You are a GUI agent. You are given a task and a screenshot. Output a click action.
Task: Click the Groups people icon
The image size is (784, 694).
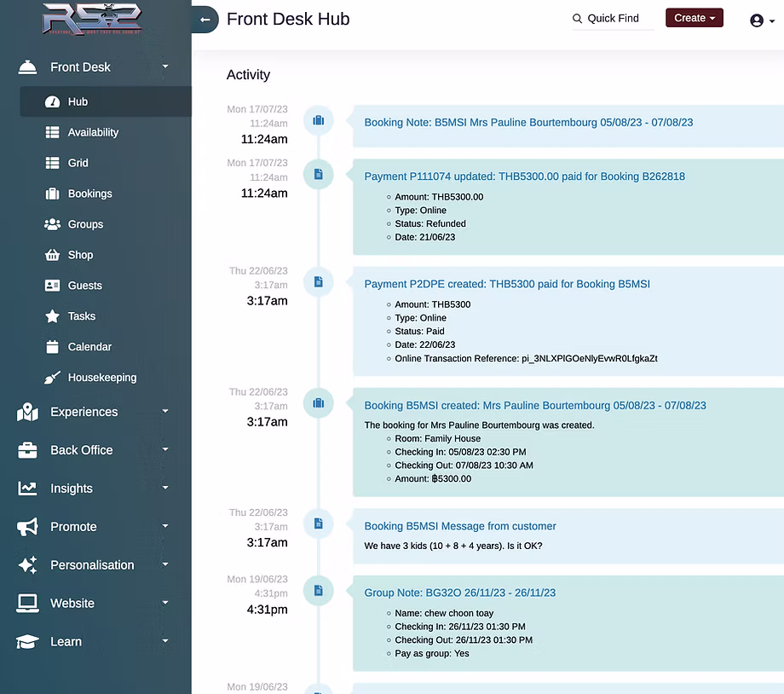pyautogui.click(x=52, y=224)
